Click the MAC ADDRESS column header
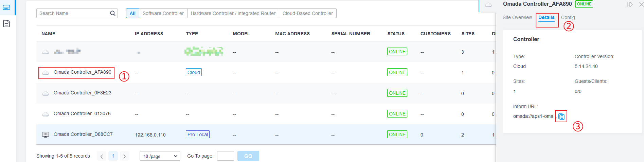644x162 pixels. pyautogui.click(x=292, y=34)
